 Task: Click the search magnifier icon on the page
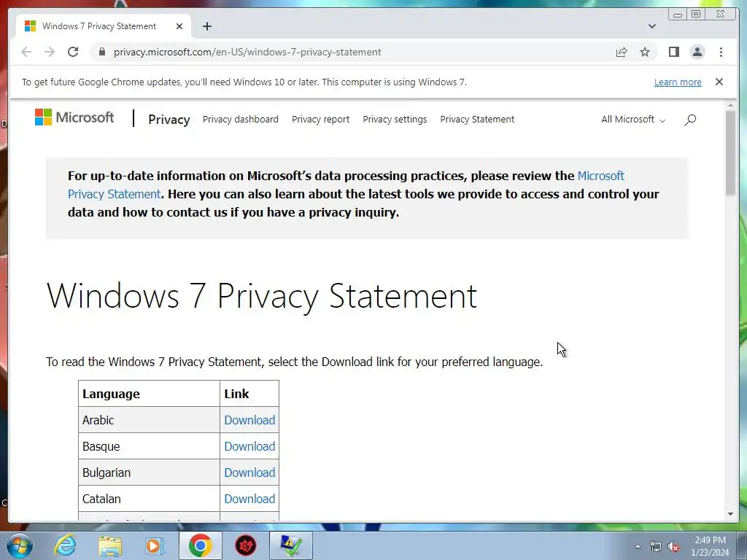click(690, 120)
